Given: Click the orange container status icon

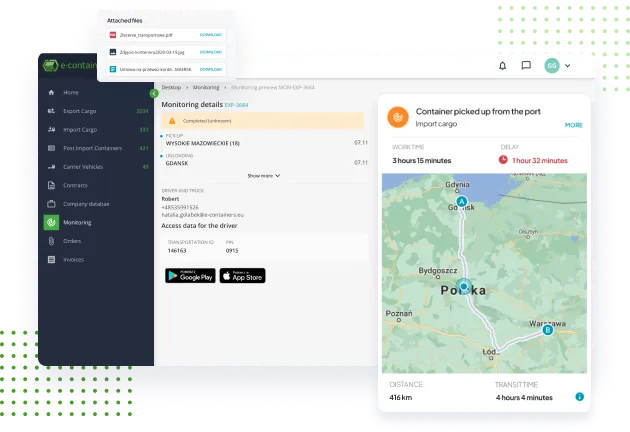Looking at the screenshot, I should [398, 117].
